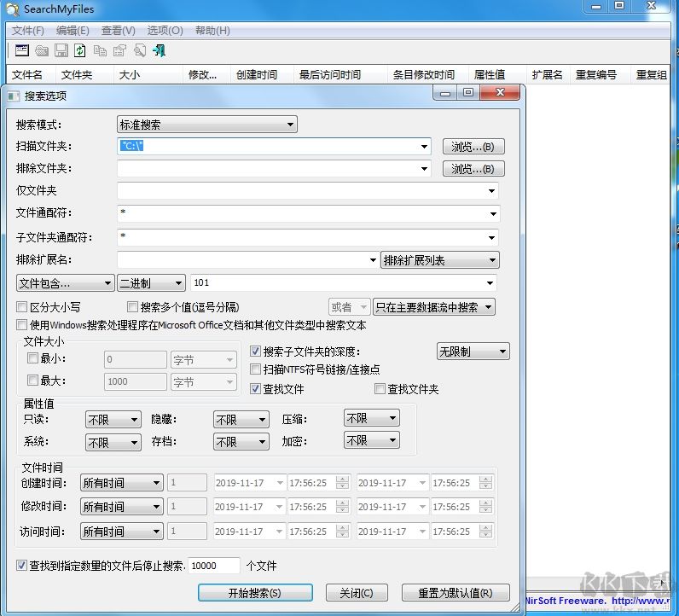Open the 选项(O) menu
This screenshot has height=616, width=679.
[165, 31]
